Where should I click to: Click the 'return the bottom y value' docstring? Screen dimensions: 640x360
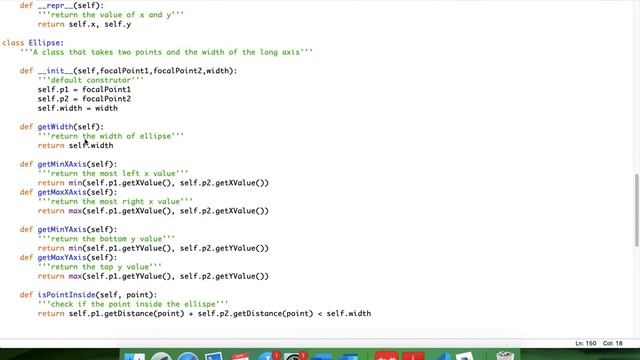tap(106, 239)
